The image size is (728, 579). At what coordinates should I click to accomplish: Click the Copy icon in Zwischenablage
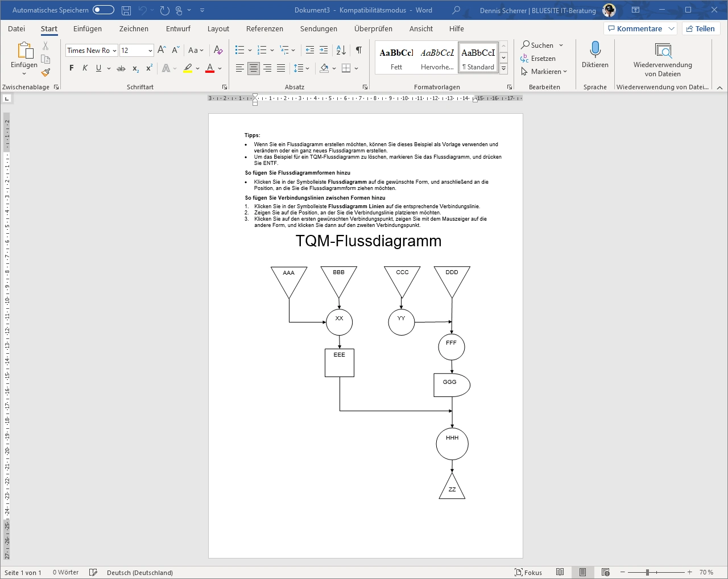45,59
